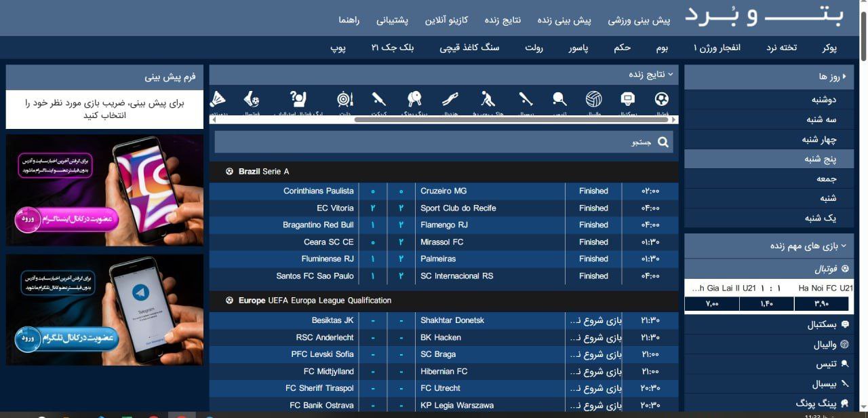Screen dimensions: 868x418
Task: Click the ۷,۰۰ odds button
Action: [x=712, y=304]
